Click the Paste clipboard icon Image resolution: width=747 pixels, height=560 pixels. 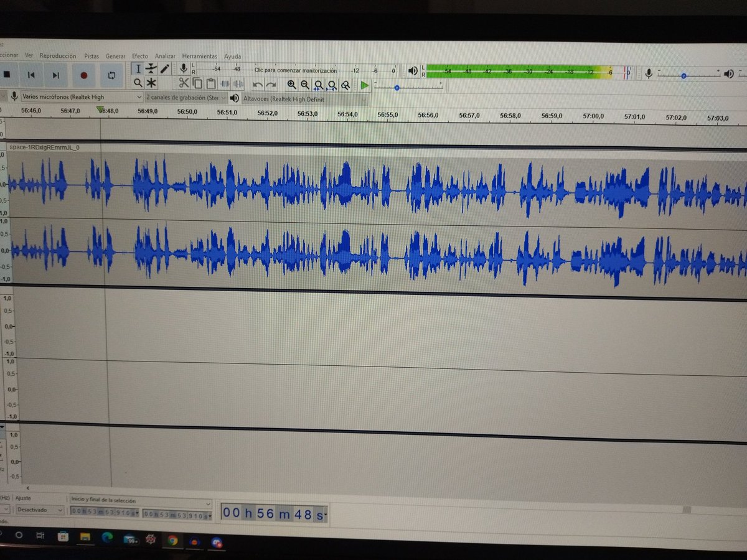point(211,83)
